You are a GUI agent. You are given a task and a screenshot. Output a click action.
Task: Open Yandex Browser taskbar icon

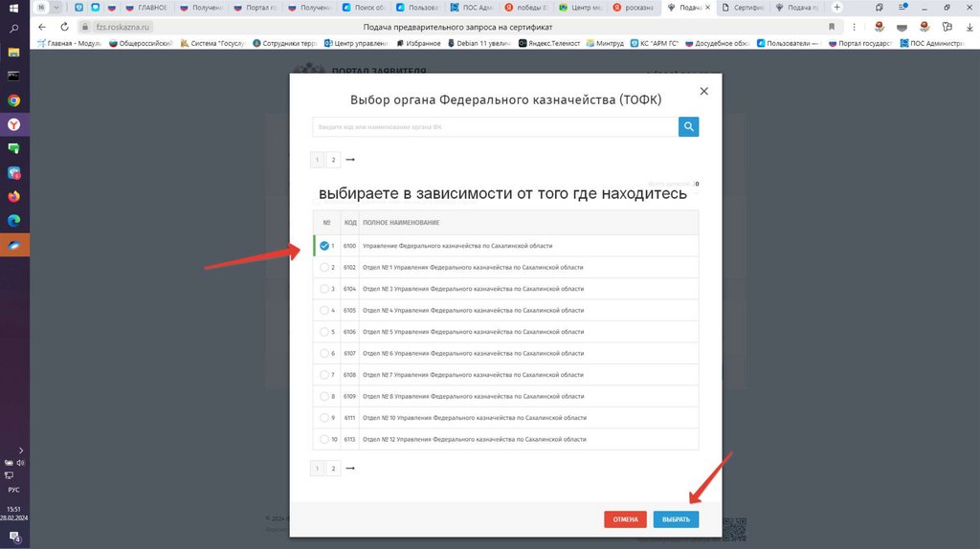pyautogui.click(x=13, y=125)
